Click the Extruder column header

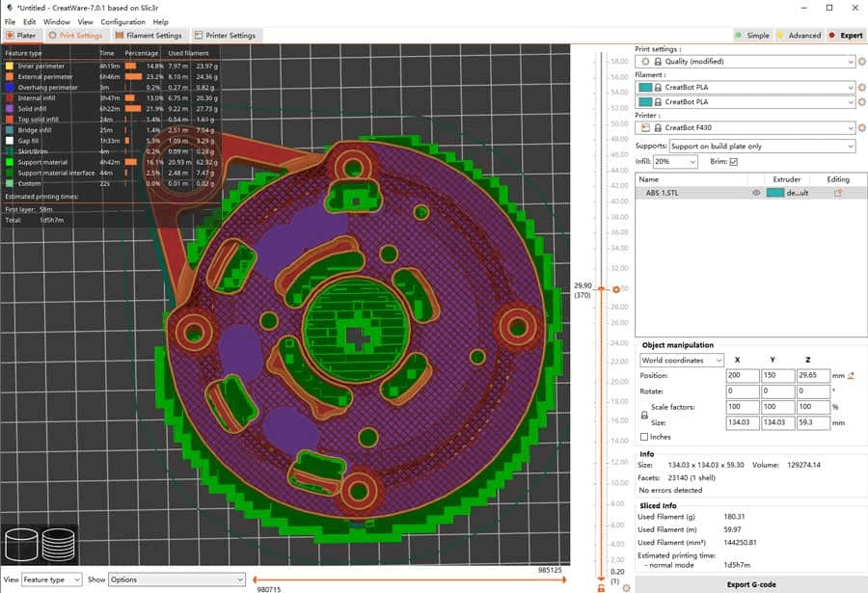tap(787, 179)
